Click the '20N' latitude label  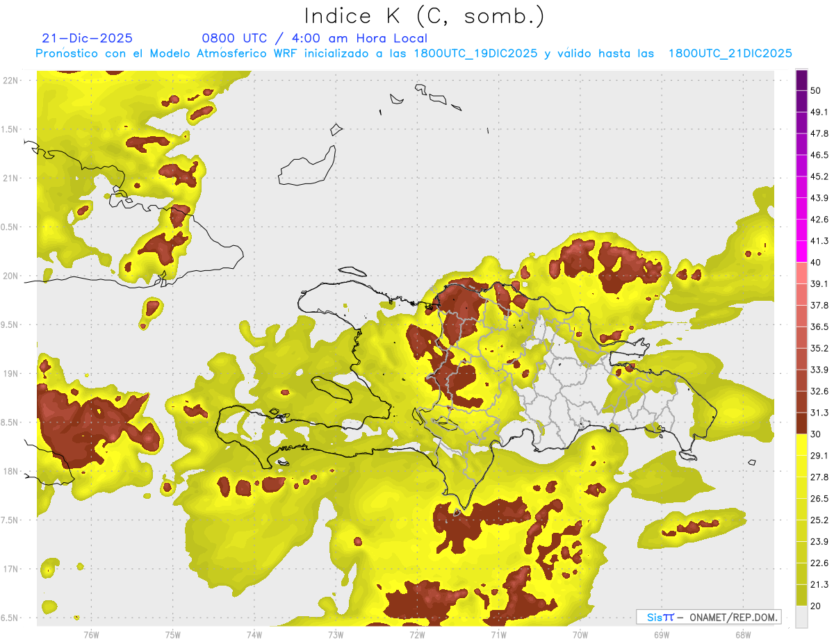tap(10, 276)
